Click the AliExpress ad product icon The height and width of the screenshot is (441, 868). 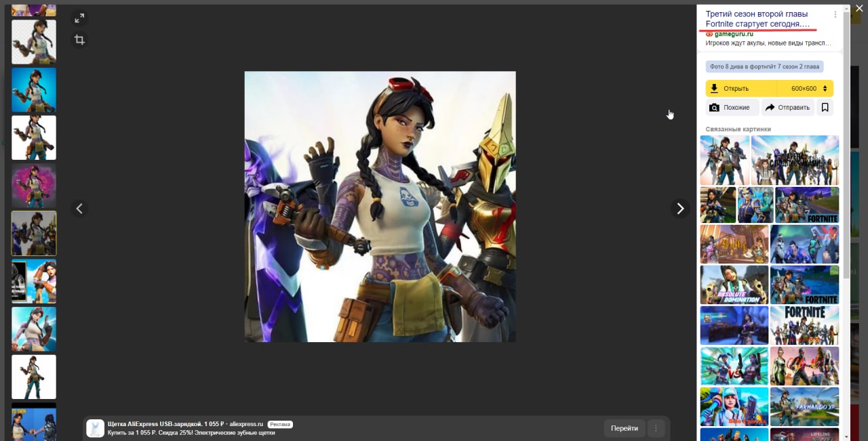[x=96, y=428]
